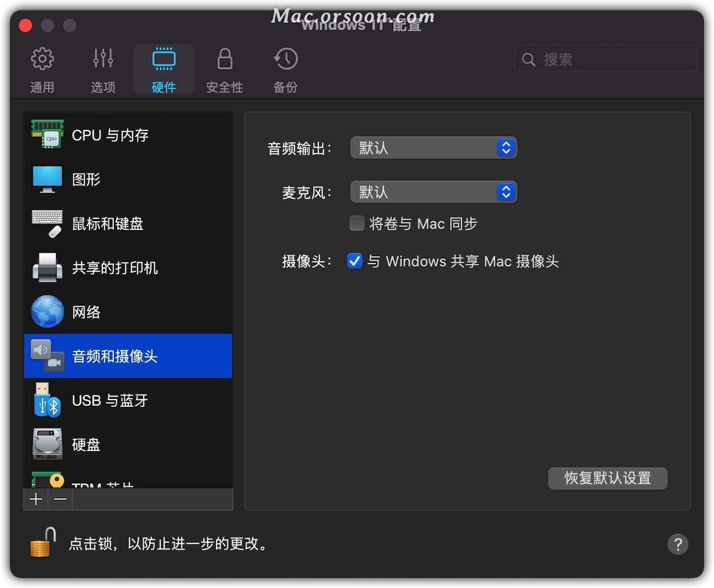Click the 点击锁，以防止进一步的更改 text

[168, 543]
